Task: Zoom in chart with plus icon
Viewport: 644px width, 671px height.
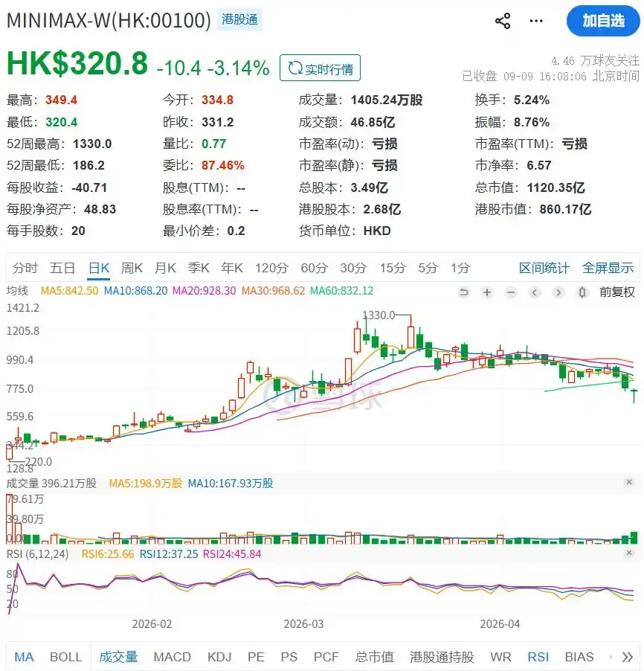Action: pyautogui.click(x=487, y=292)
